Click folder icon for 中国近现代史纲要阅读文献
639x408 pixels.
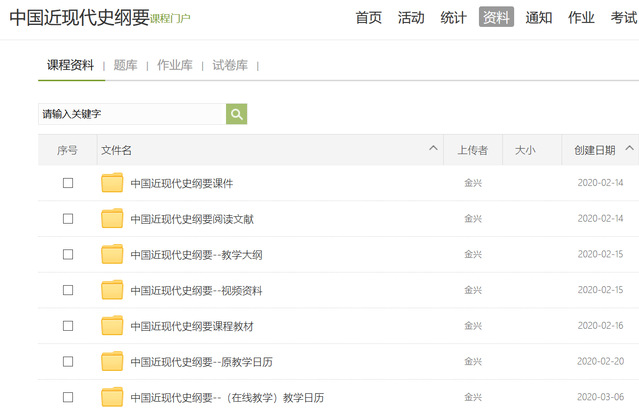point(112,219)
